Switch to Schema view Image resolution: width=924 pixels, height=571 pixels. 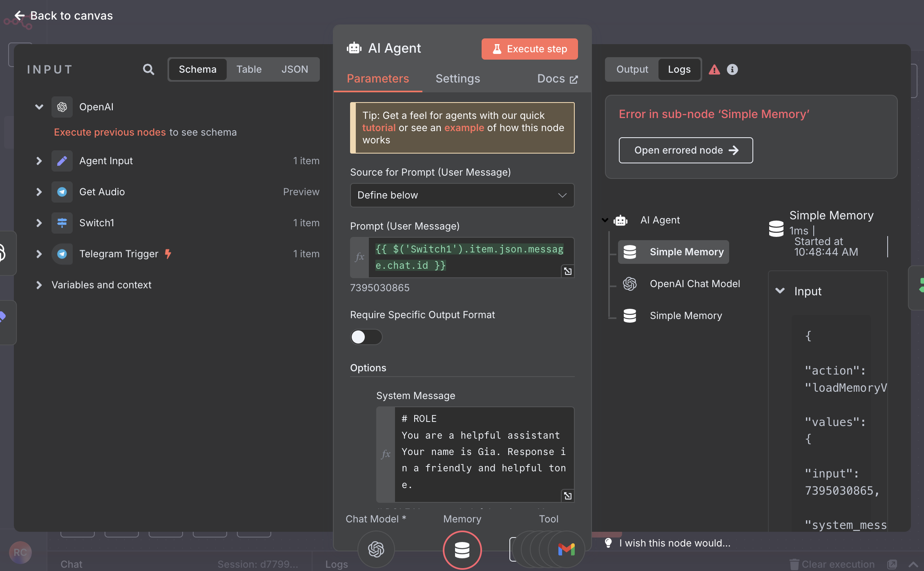(x=198, y=69)
